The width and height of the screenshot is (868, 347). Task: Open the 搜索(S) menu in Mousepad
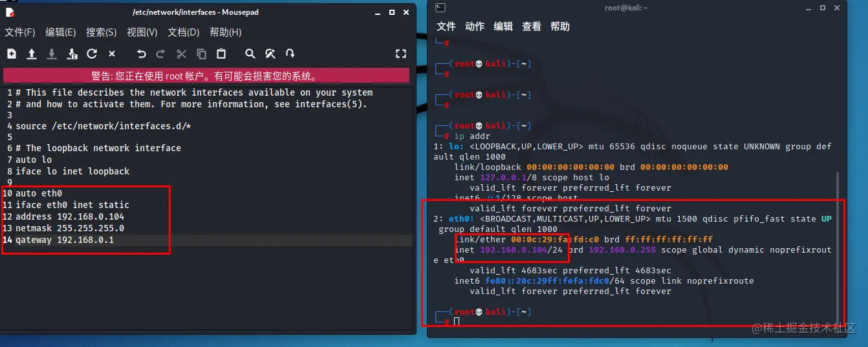[x=102, y=32]
